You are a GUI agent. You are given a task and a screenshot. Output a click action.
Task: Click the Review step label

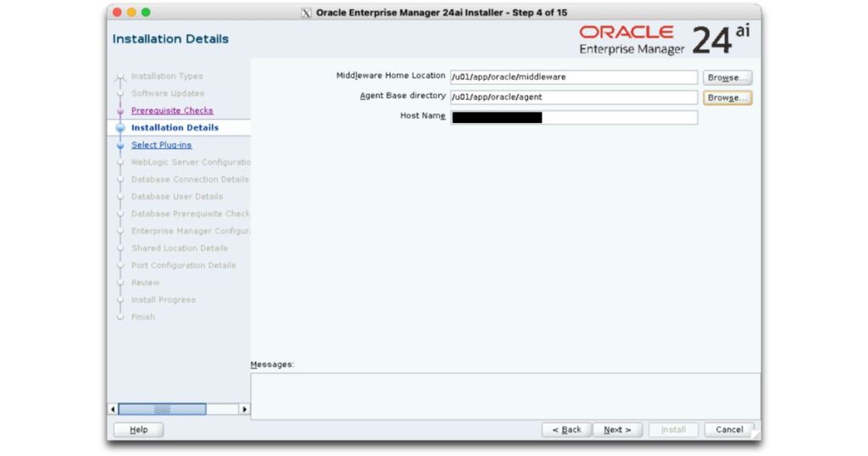pyautogui.click(x=145, y=281)
